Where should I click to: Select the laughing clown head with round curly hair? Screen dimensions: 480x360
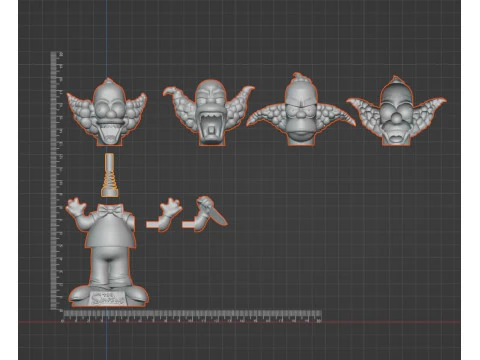[x=107, y=112]
